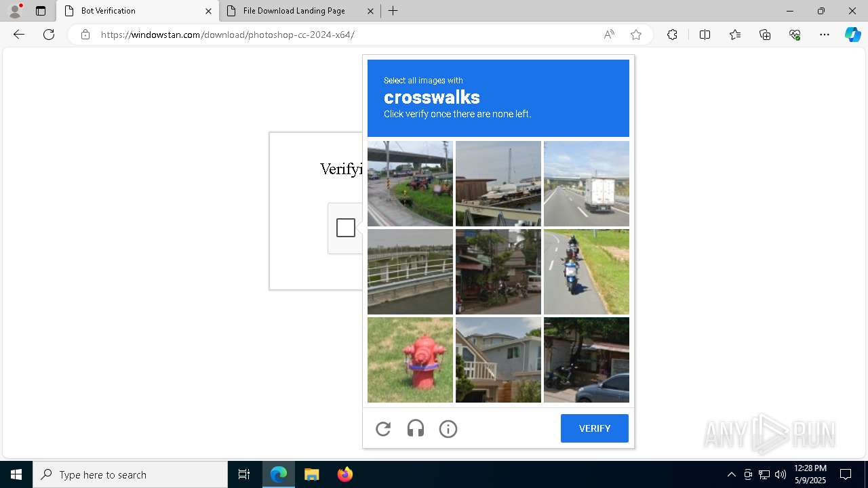Image resolution: width=868 pixels, height=488 pixels.
Task: Select image with white house balcony
Action: [498, 360]
